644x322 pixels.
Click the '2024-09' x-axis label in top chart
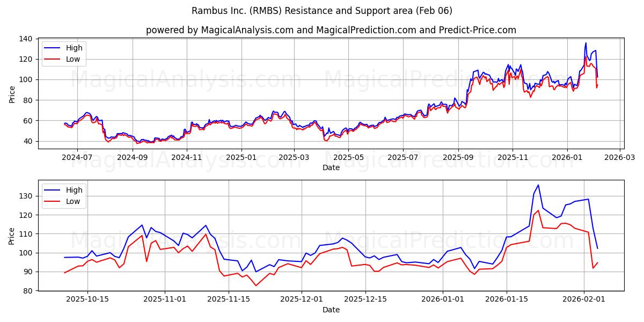[132, 157]
